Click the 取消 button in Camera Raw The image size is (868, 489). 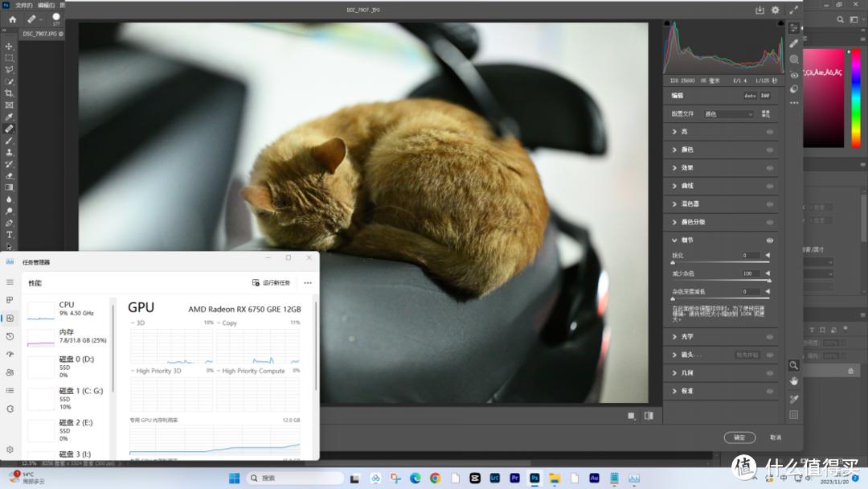pos(776,438)
